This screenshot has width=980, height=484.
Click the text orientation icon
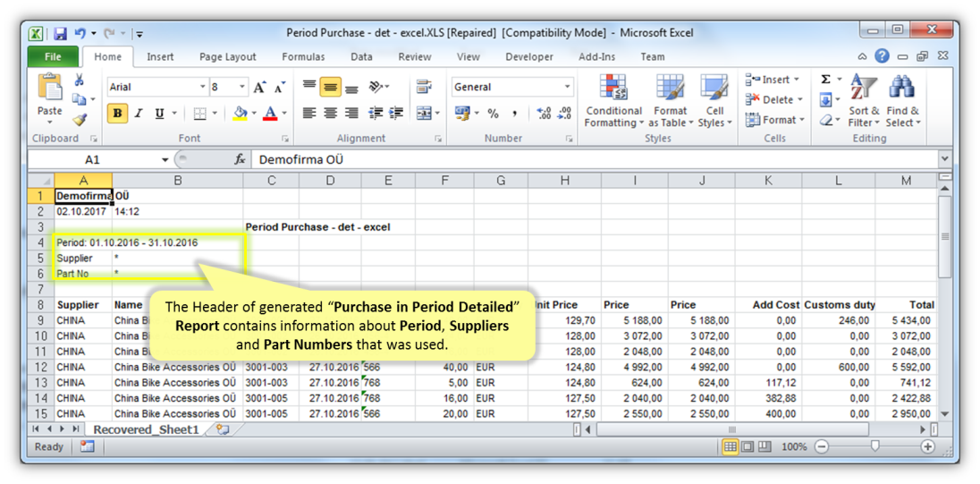pyautogui.click(x=376, y=86)
